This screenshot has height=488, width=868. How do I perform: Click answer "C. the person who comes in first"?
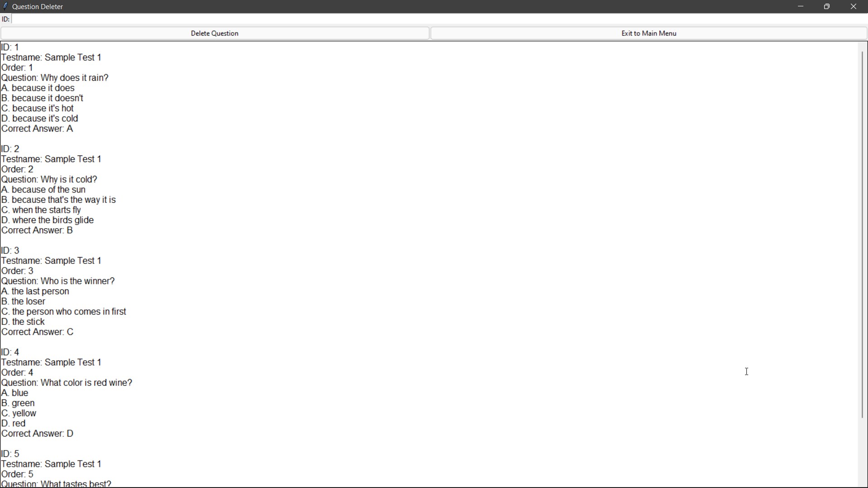pos(64,312)
